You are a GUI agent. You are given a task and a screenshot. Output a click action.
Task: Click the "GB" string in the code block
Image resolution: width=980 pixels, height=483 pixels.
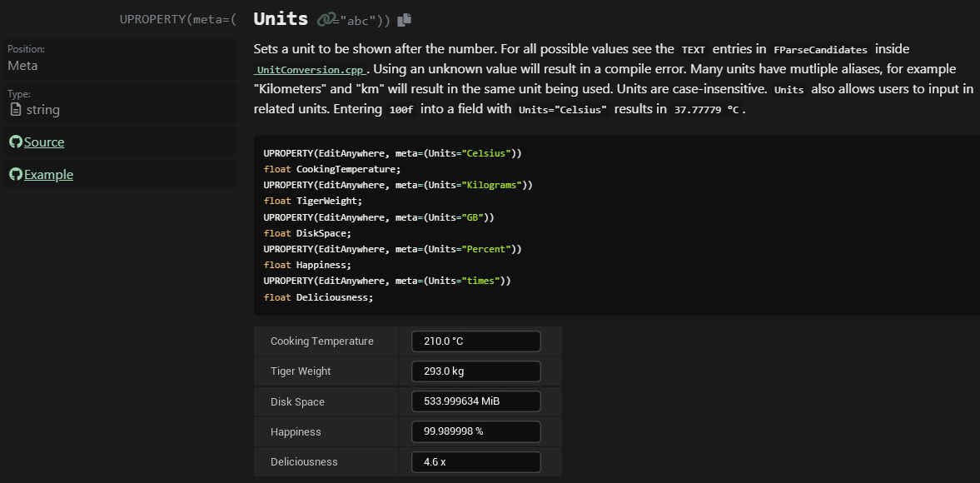point(472,217)
